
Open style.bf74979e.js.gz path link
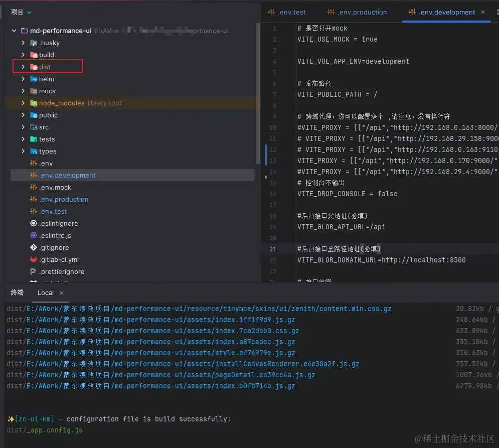click(160, 353)
